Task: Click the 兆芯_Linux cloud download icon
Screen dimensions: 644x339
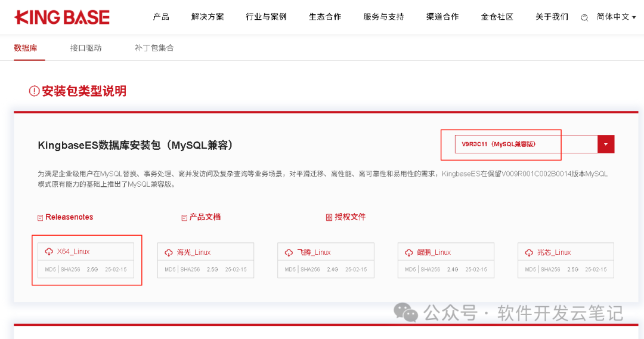Action: (x=529, y=252)
